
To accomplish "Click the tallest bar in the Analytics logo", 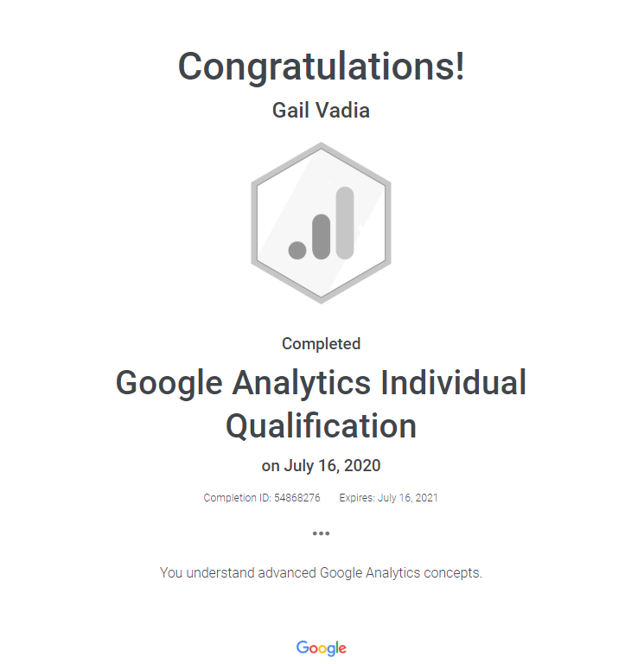I will 345,222.
